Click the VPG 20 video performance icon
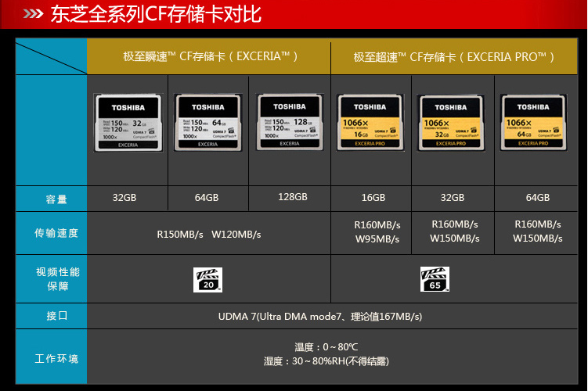588x391 pixels. [x=207, y=280]
